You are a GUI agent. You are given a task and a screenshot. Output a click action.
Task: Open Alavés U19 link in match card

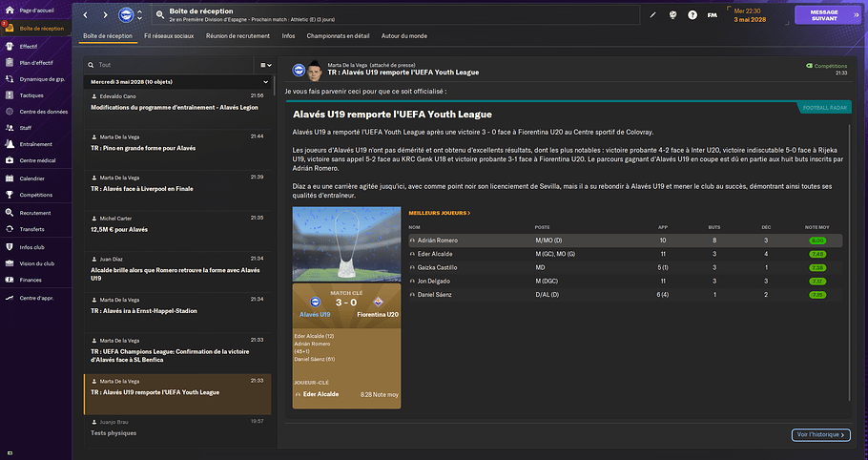click(315, 314)
